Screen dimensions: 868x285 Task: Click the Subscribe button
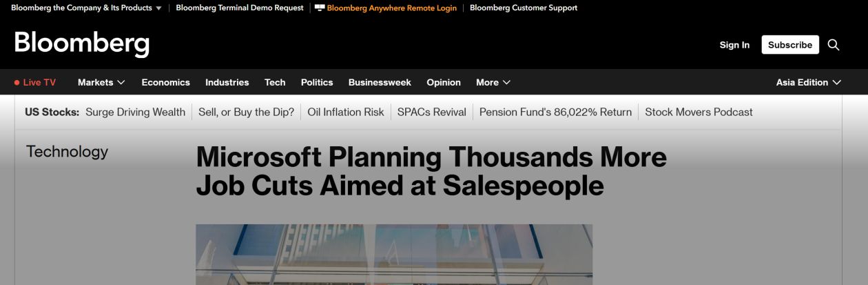click(x=790, y=45)
